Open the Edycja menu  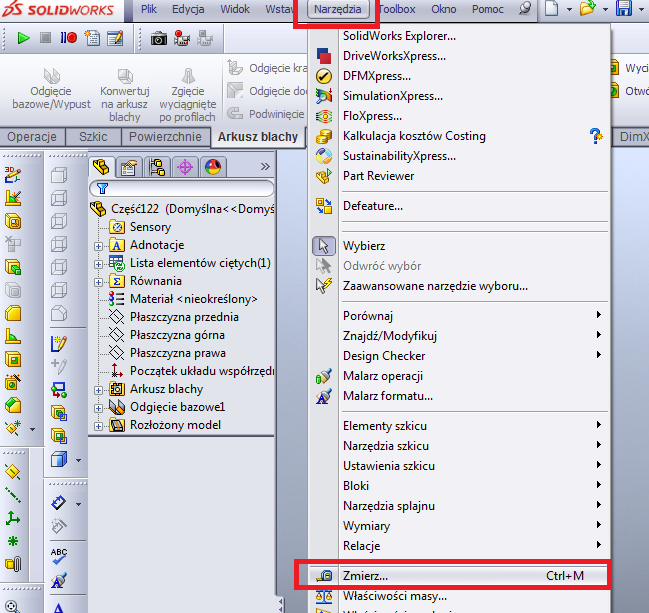pos(188,9)
